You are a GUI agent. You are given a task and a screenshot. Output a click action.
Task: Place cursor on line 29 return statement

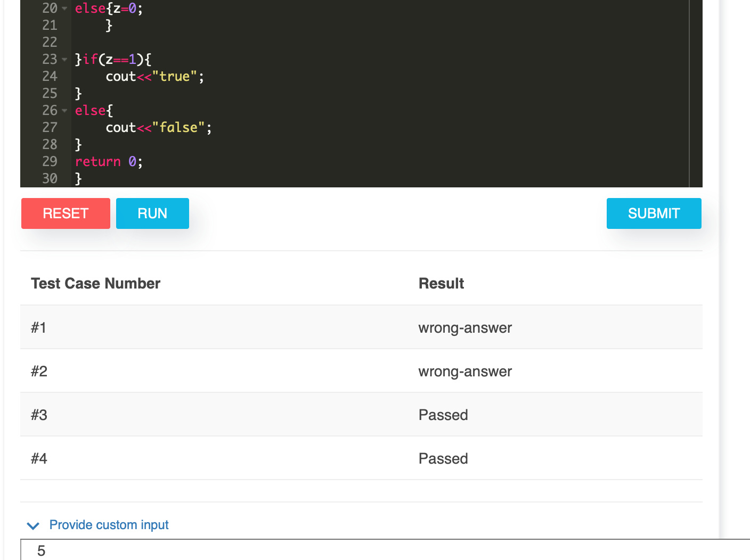[x=109, y=161]
